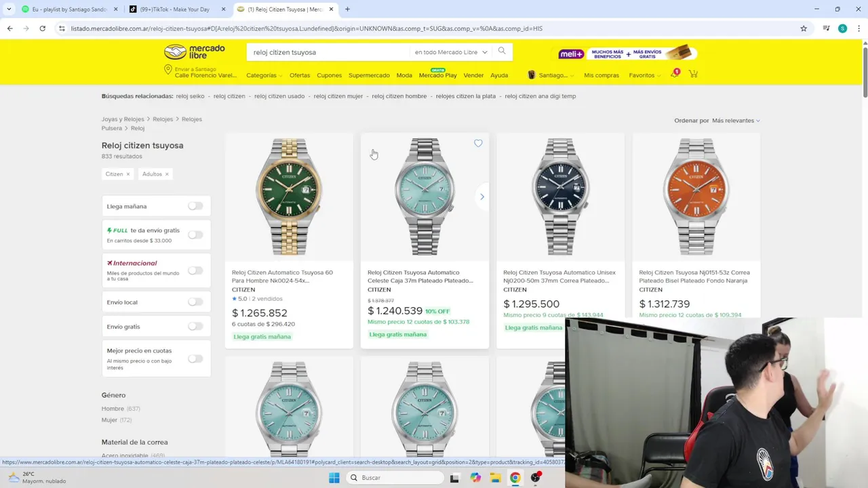Click the dark blue dial watch thumbnail
This screenshot has height=488, width=868.
[560, 197]
